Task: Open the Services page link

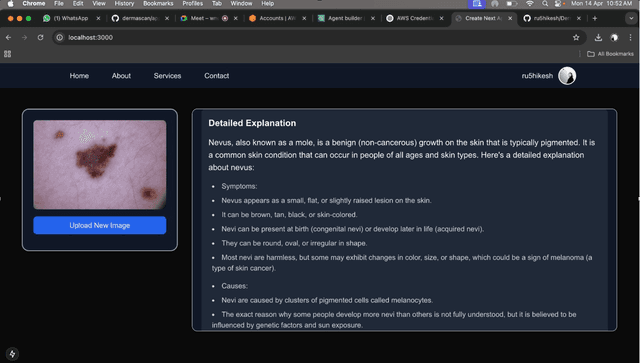Action: click(x=167, y=76)
